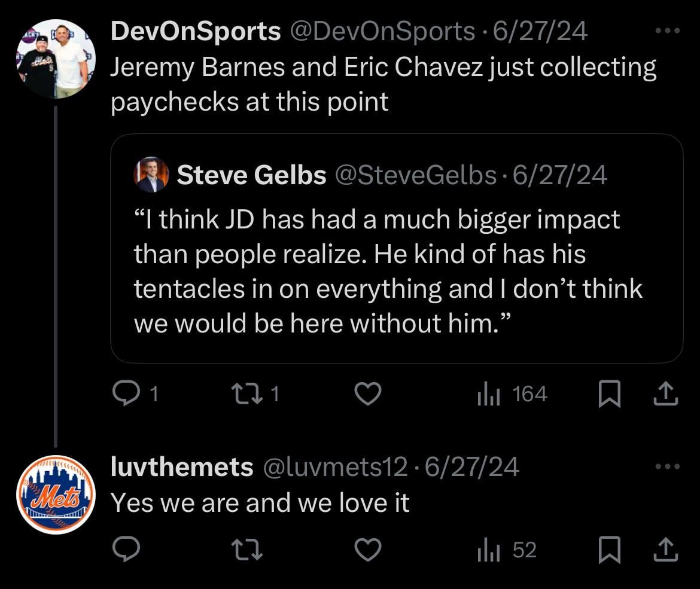This screenshot has height=589, width=700.
Task: Retweet the DevOnSports post
Action: point(247,393)
